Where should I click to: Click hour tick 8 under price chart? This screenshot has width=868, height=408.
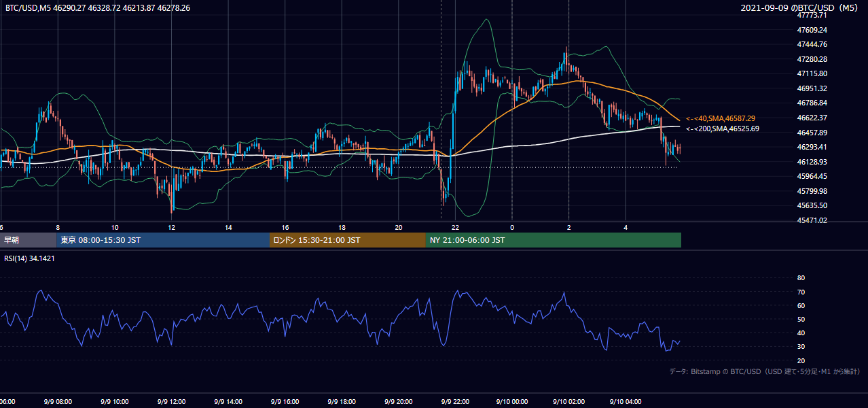[58, 227]
